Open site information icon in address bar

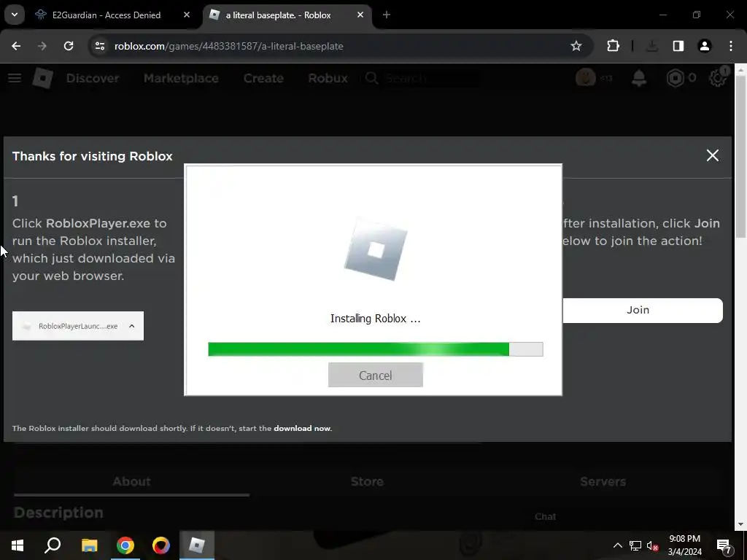tap(100, 46)
